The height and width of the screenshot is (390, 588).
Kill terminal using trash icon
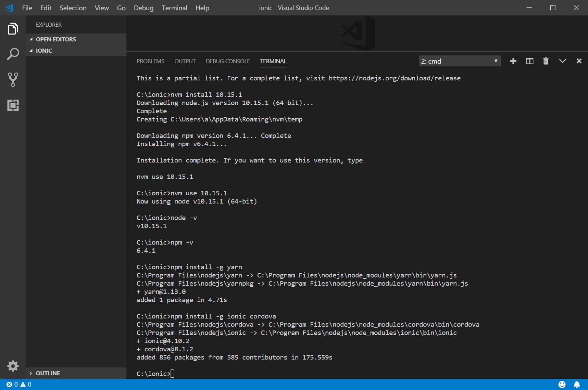(x=546, y=61)
